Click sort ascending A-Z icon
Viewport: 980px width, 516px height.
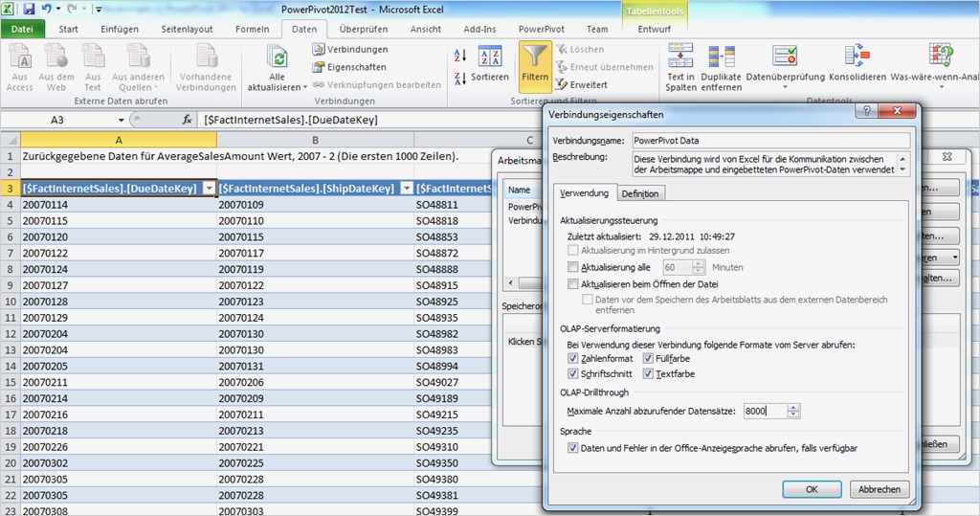point(460,57)
